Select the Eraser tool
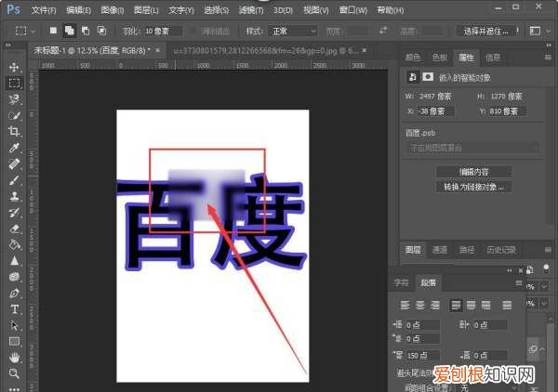 pyautogui.click(x=14, y=229)
